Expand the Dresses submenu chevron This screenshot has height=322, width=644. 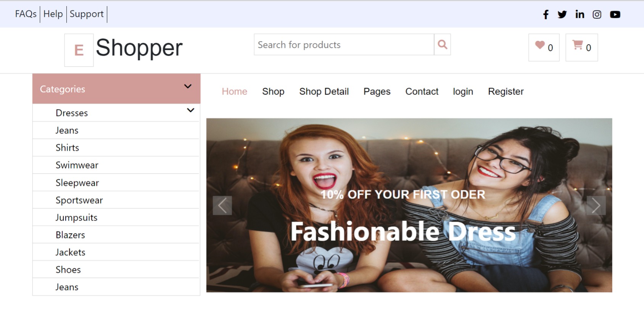point(191,110)
